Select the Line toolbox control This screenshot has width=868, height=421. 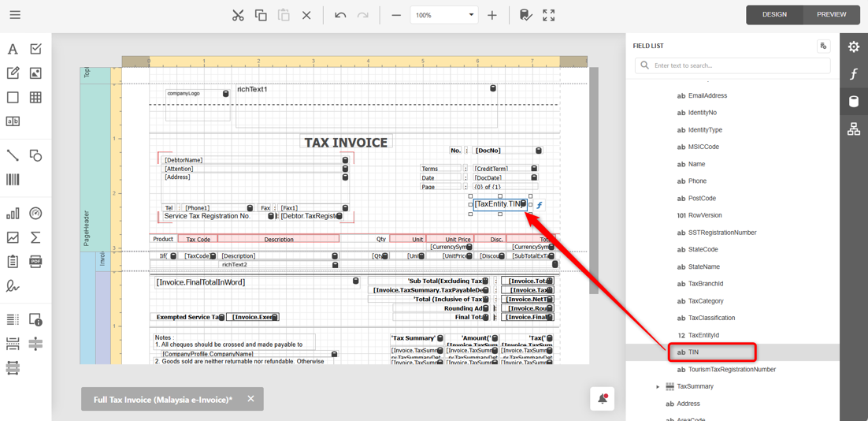[x=12, y=155]
